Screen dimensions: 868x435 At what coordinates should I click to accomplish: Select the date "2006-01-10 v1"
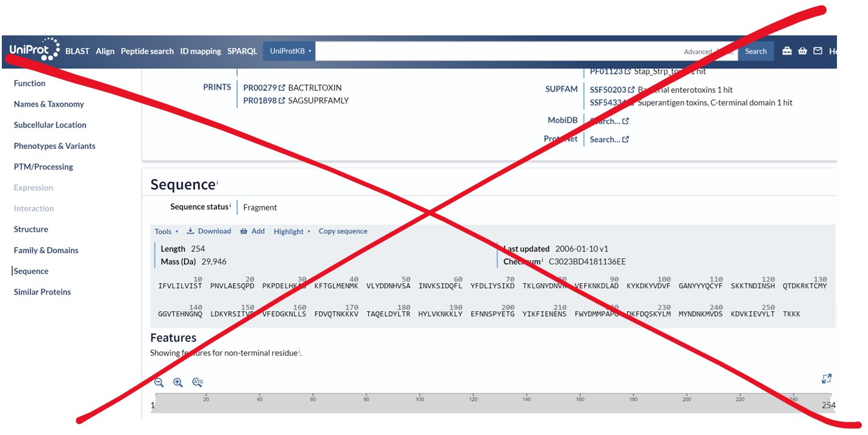pos(582,249)
